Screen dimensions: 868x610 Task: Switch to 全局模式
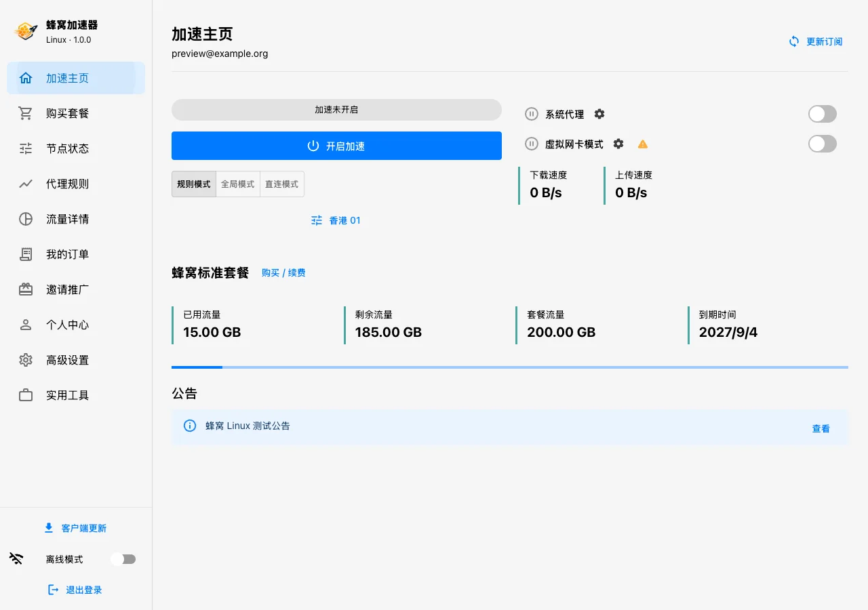click(x=238, y=184)
